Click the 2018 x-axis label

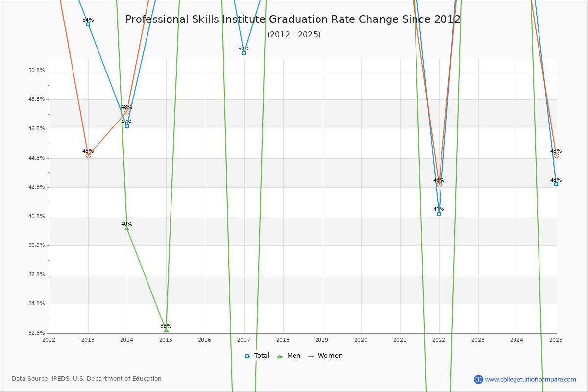click(283, 340)
